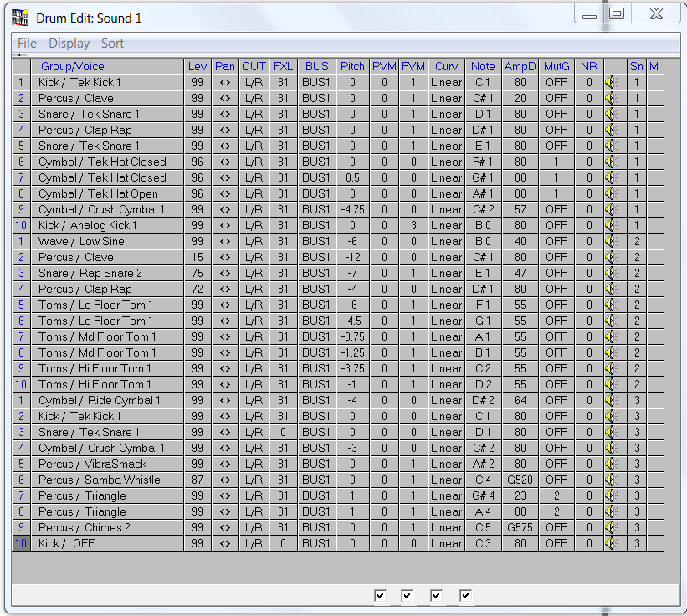The image size is (687, 616).
Task: Open BUS1 cell in the Chimes 2 row
Action: (x=316, y=527)
